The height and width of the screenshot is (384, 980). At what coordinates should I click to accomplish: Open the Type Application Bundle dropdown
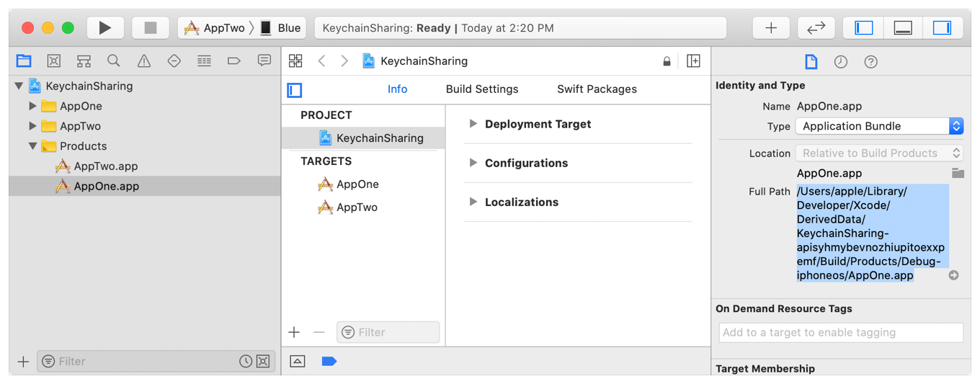(879, 126)
